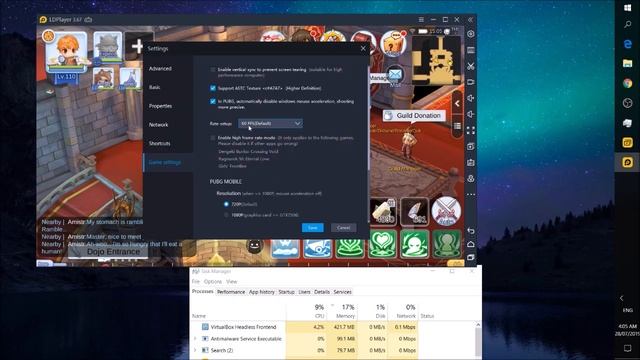Open Task Manager File menu

(196, 282)
